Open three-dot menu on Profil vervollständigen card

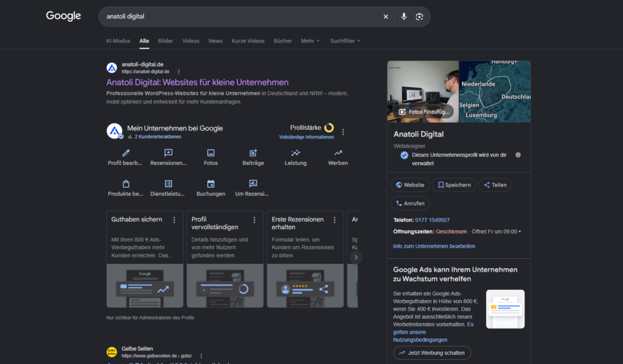pos(254,220)
